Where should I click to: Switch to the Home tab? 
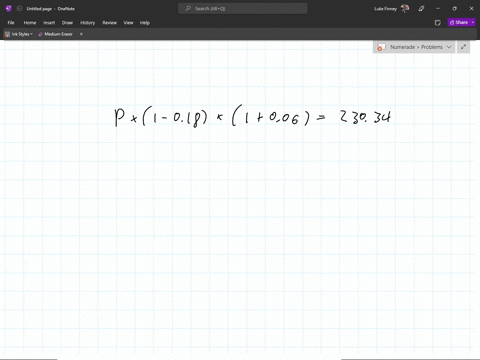point(30,23)
